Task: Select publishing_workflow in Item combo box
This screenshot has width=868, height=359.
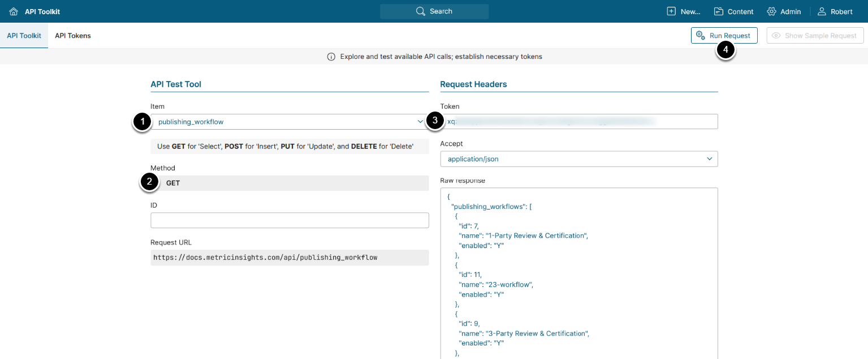Action: 283,122
